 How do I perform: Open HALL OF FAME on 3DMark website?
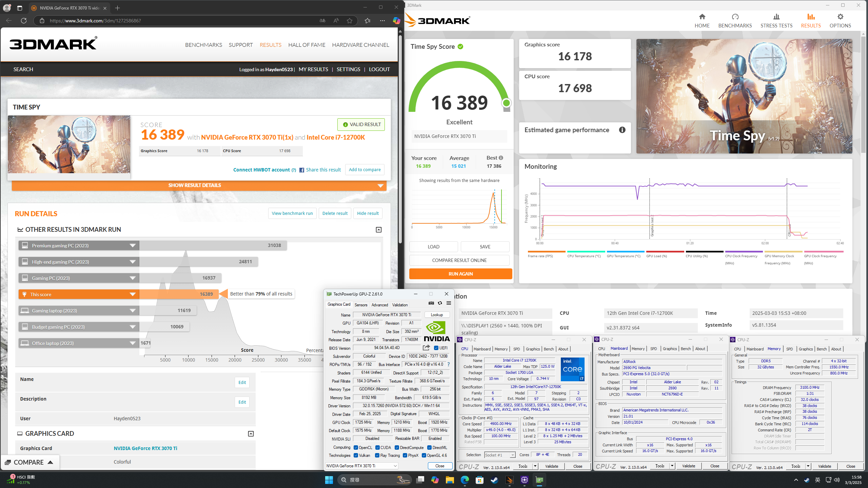(x=307, y=45)
